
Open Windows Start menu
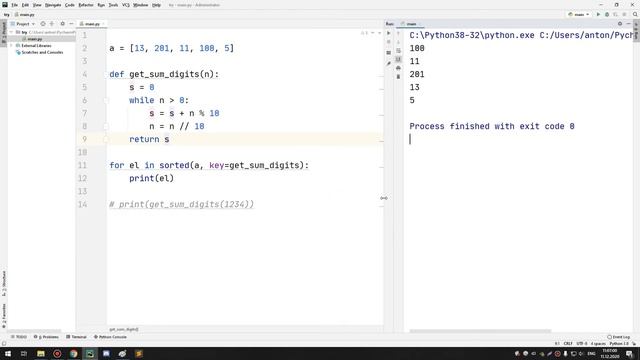[8, 353]
